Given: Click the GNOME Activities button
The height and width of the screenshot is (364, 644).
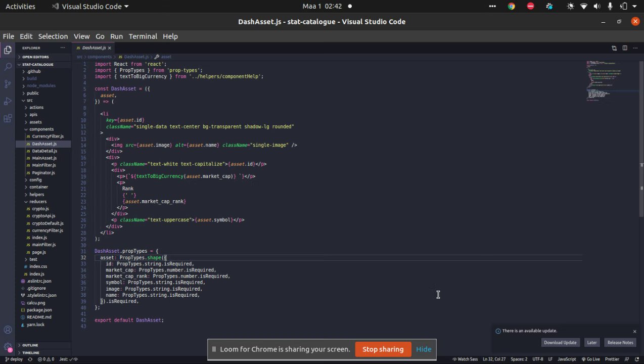Looking at the screenshot, I should click(20, 7).
